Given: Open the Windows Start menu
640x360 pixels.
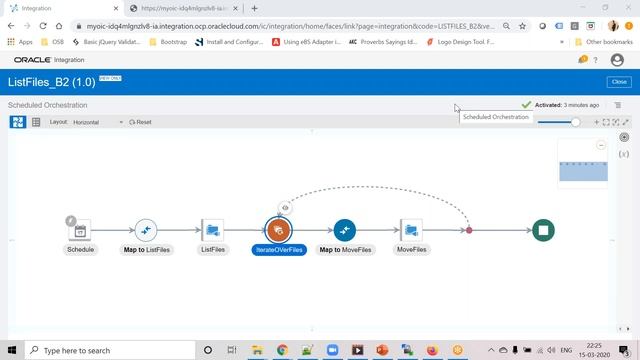Looking at the screenshot, I should click(12, 350).
